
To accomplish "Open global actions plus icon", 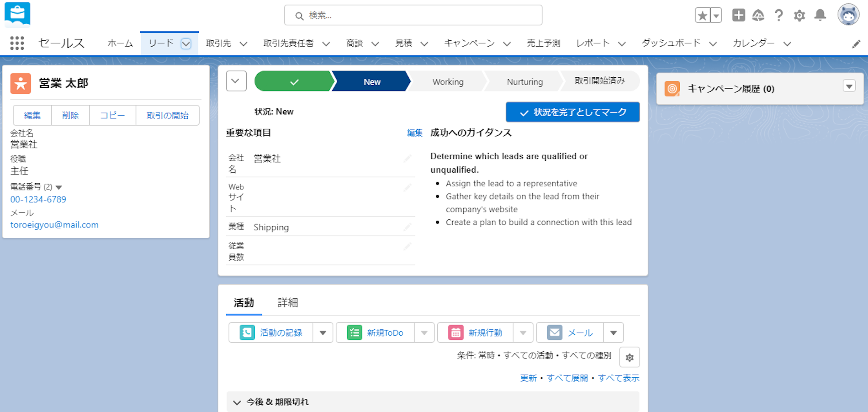I will tap(738, 15).
